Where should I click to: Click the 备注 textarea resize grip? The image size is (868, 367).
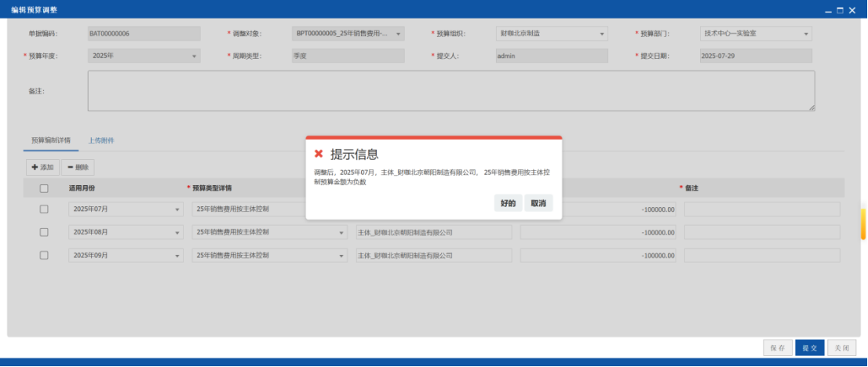(811, 107)
